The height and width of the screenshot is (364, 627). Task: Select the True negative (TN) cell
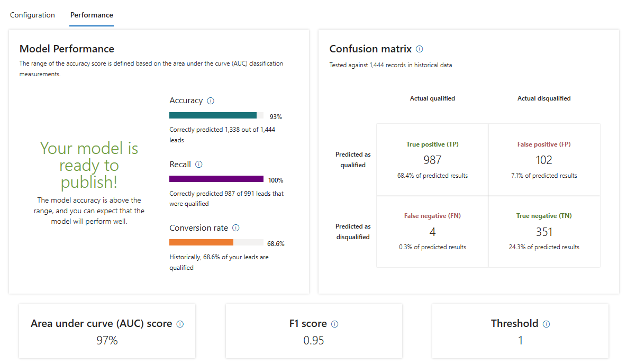[x=544, y=232]
